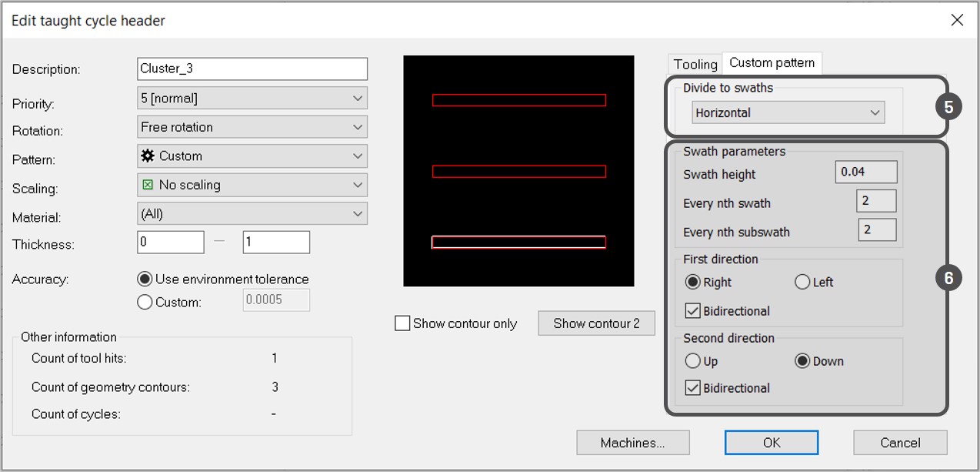
Task: Open the Divide to swaths dropdown
Action: (788, 113)
